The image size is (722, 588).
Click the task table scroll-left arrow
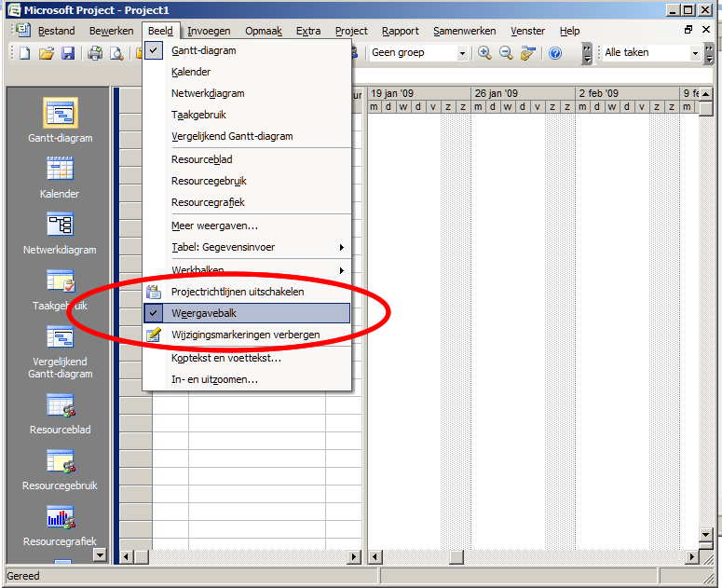tap(126, 556)
